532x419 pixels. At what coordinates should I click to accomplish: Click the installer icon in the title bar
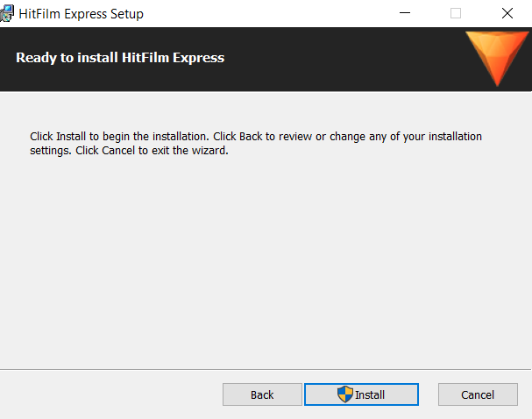[7, 13]
